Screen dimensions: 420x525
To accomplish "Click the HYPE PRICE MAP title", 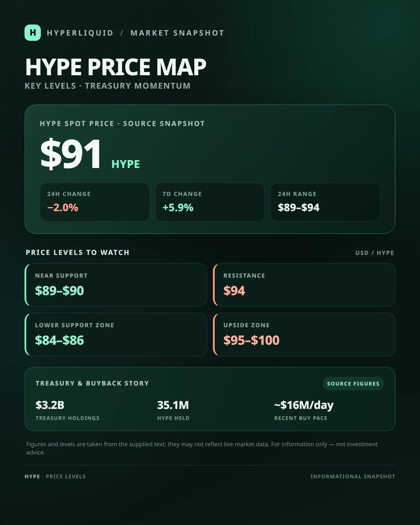I will tap(116, 67).
